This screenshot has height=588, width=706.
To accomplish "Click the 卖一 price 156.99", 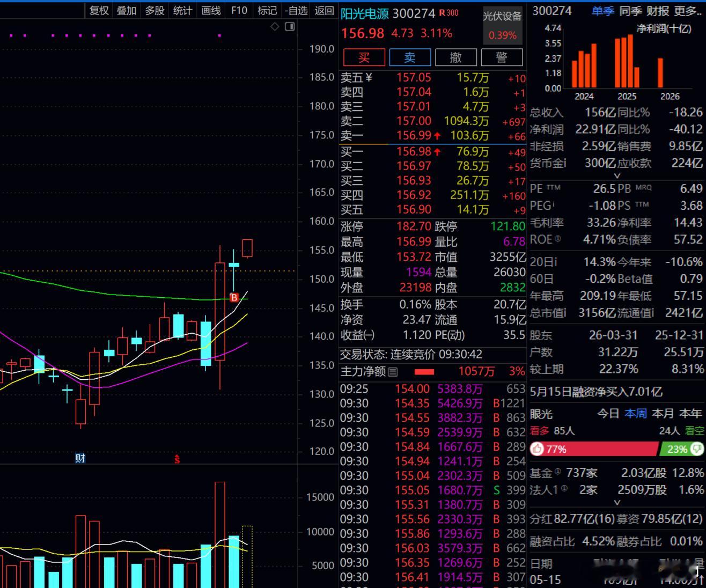I will tap(414, 136).
